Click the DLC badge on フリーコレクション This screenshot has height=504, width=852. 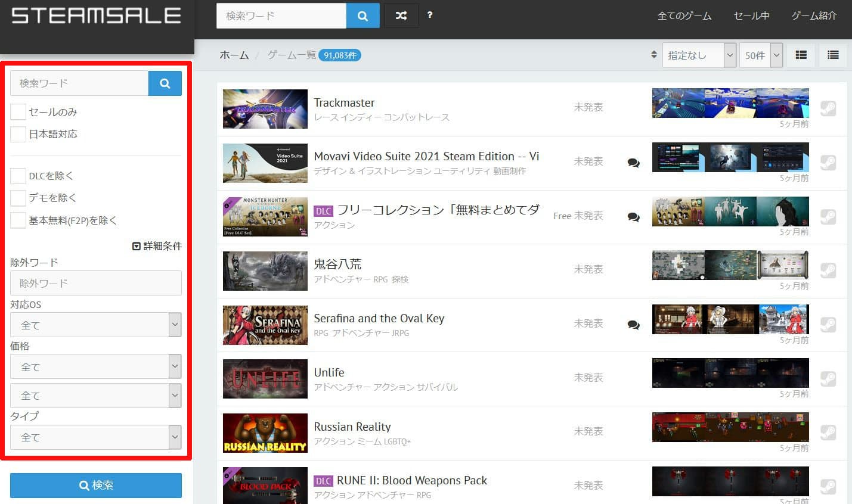pyautogui.click(x=323, y=211)
